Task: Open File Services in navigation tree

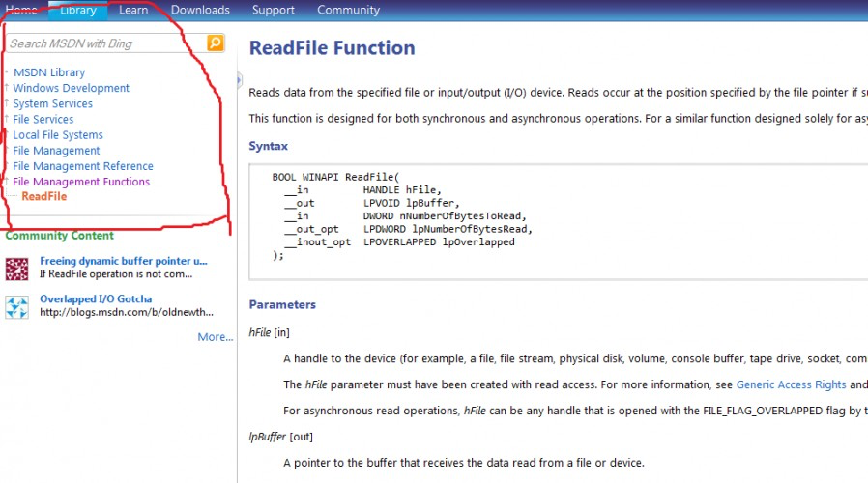Action: coord(43,119)
